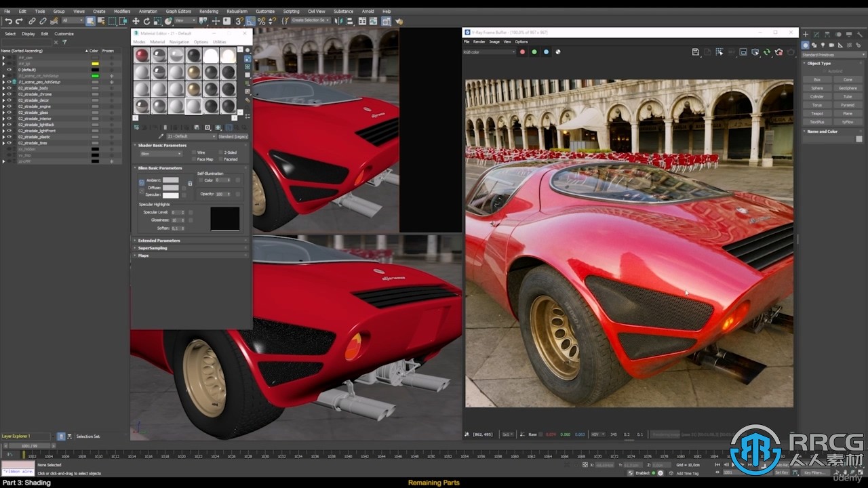The image size is (868, 488).
Task: Toggle visibility of 0 (default) layer
Action: 9,70
